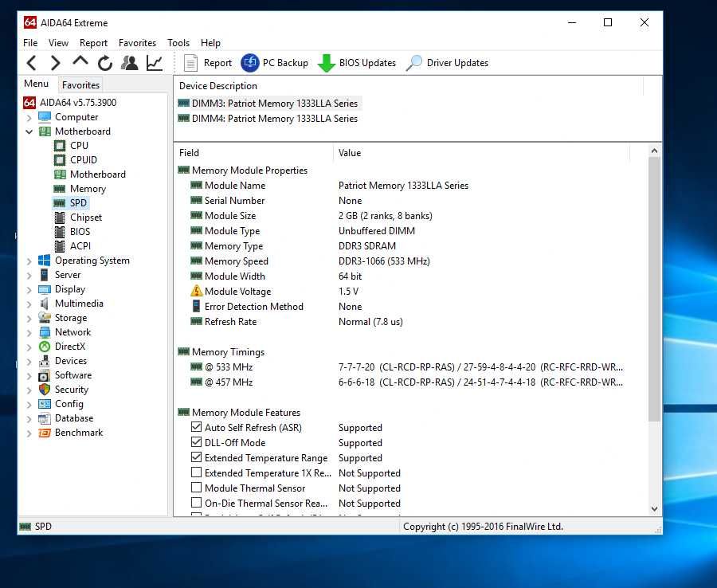
Task: Expand the Operating System node
Action: pos(29,261)
